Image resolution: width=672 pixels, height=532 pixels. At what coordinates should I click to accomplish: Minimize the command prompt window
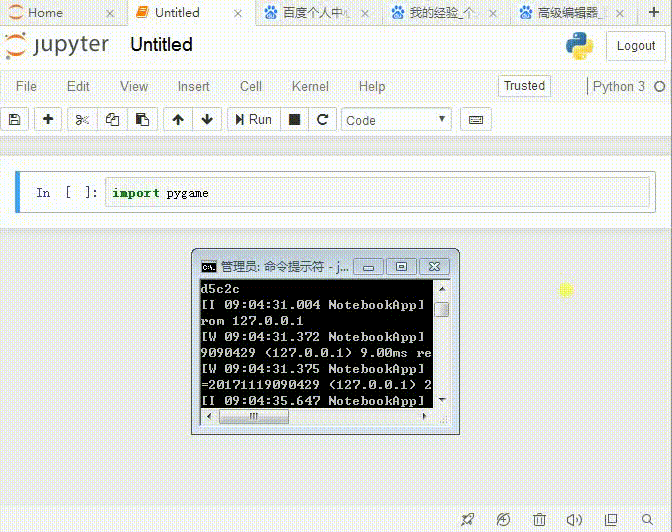(x=368, y=267)
